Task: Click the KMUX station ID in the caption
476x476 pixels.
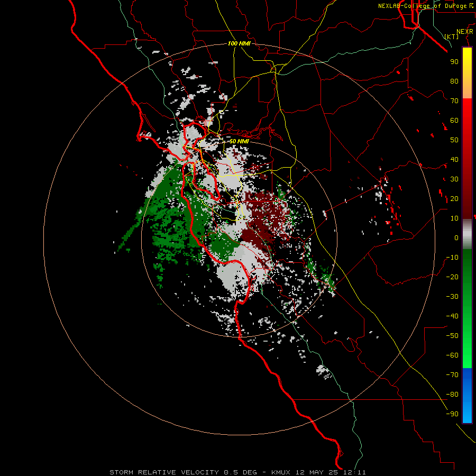Action: pos(280,472)
